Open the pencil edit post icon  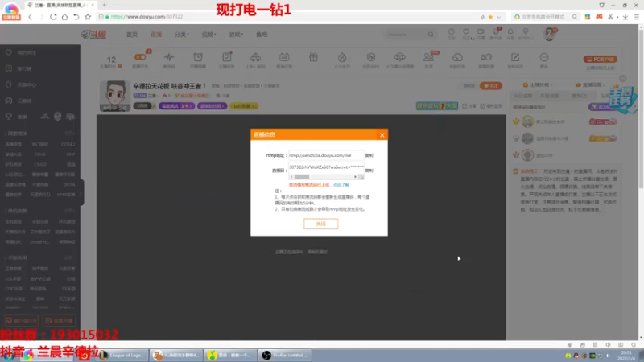[x=515, y=59]
